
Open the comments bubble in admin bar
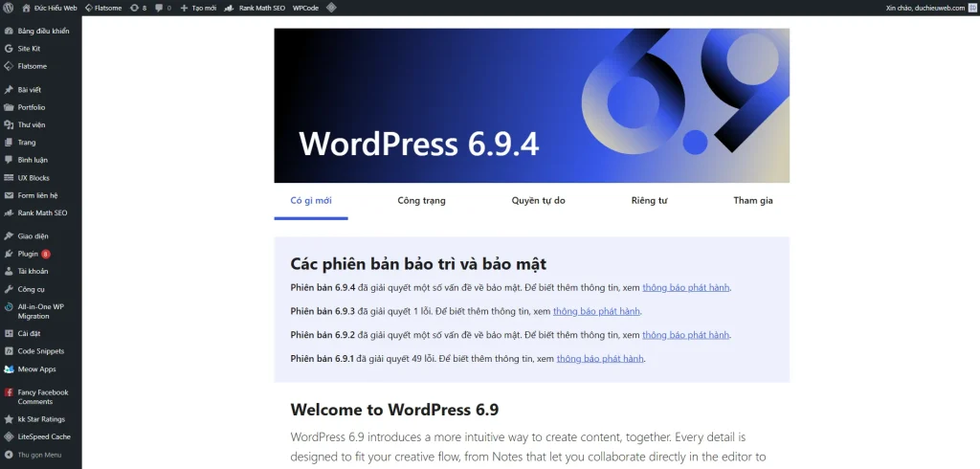163,8
